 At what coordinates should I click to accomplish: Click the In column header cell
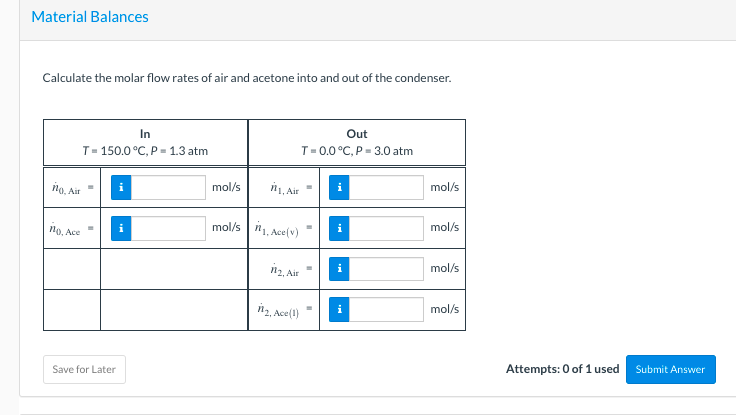(145, 142)
